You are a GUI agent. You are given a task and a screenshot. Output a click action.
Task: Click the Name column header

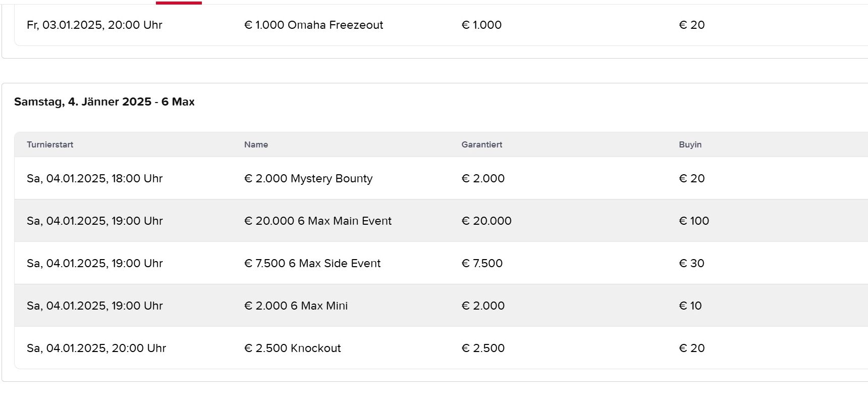click(x=256, y=144)
